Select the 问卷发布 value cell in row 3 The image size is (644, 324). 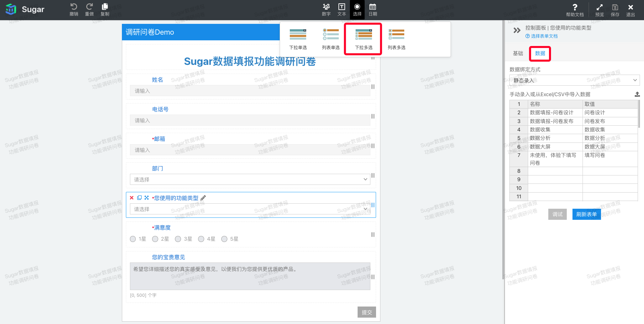point(610,121)
